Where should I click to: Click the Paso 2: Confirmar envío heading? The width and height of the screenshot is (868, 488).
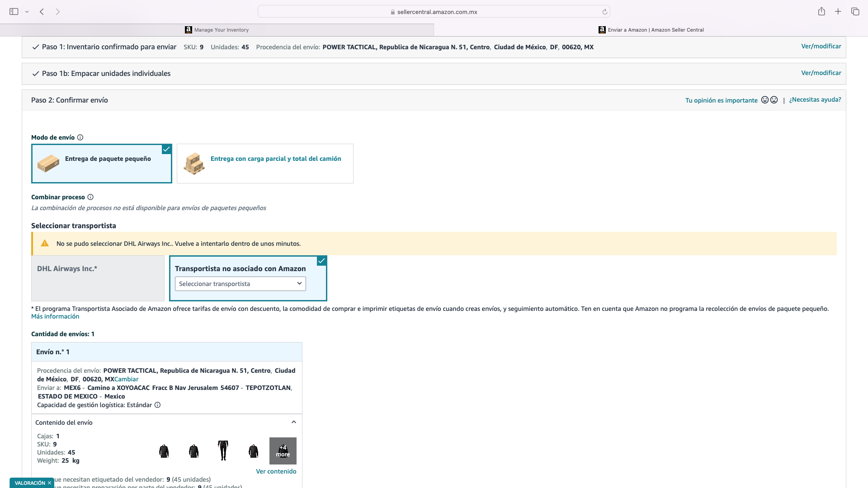click(x=70, y=100)
